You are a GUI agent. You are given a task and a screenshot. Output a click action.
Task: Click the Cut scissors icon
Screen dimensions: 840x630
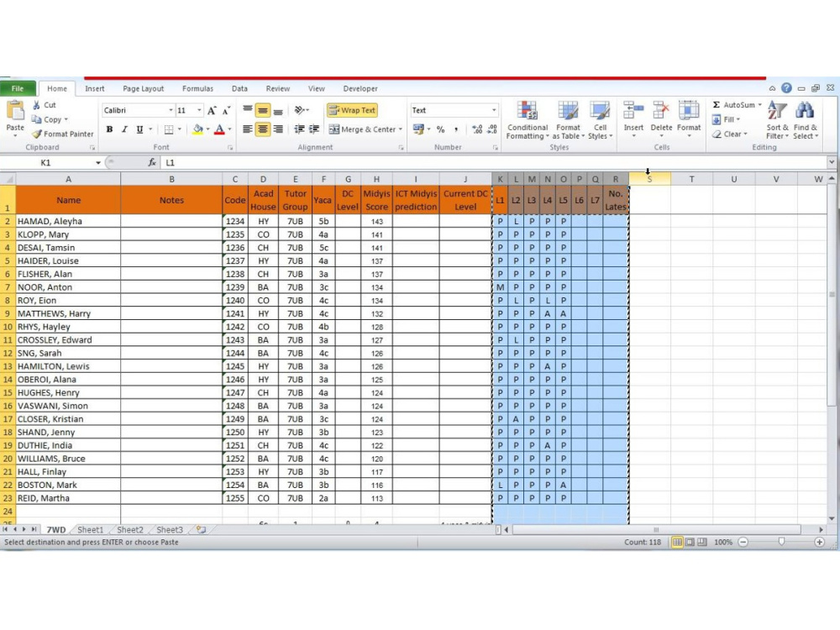pyautogui.click(x=36, y=105)
